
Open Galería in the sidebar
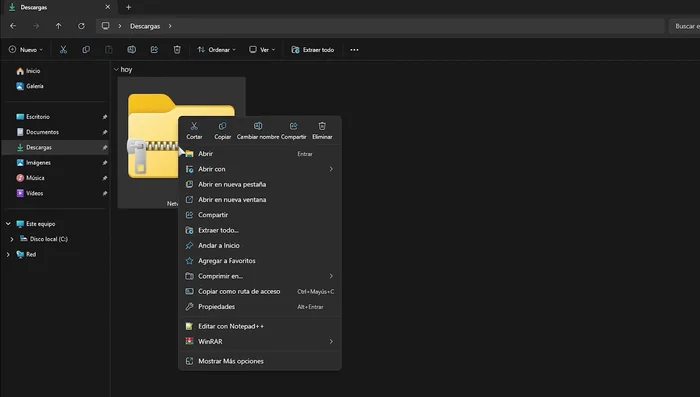click(x=29, y=86)
